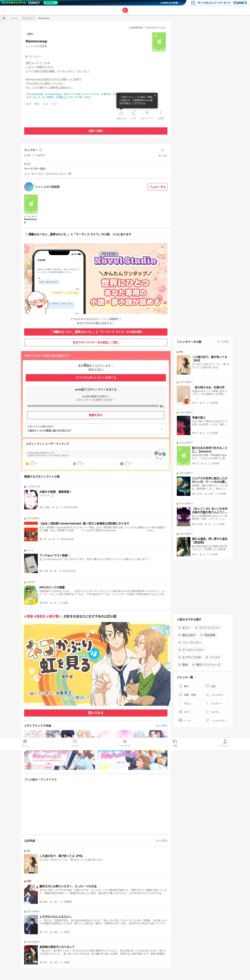The image size is (250, 980).
Task: Expand the 小説をたくさんの読者に届ける方法とは accordion
Action: (96, 429)
